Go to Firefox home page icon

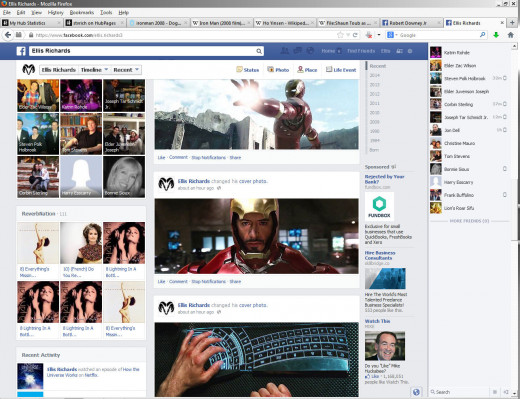510,35
